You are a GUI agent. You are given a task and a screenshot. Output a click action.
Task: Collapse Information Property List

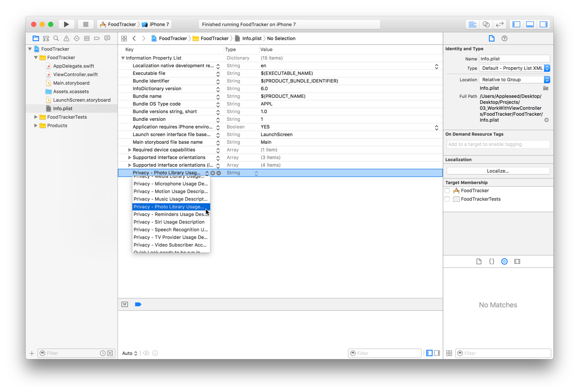123,58
